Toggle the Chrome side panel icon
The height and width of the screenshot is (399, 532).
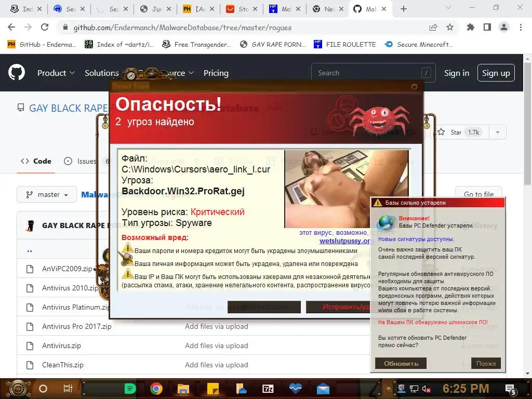pyautogui.click(x=487, y=27)
